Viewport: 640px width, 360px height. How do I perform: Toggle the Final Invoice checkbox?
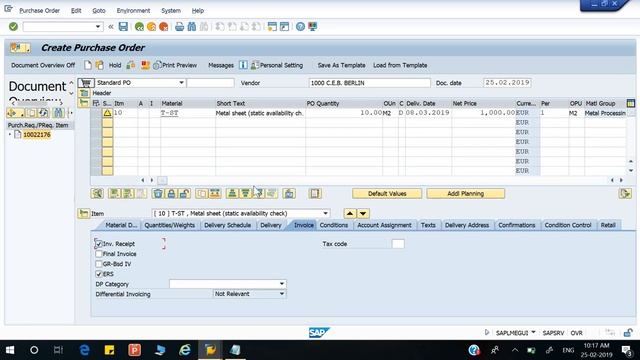point(98,254)
